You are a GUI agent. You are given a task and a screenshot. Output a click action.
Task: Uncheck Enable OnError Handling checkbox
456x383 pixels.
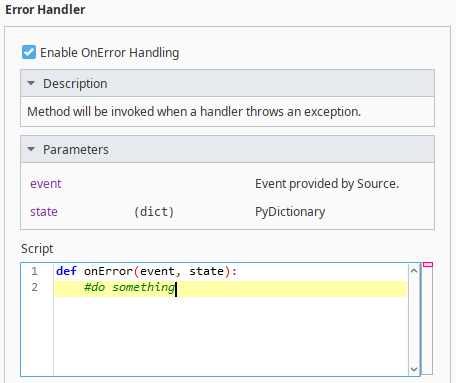(x=29, y=52)
